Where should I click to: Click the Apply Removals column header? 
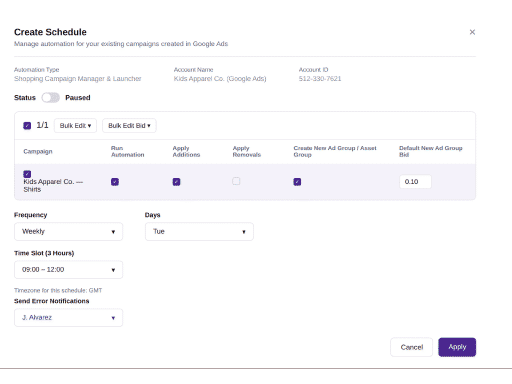pyautogui.click(x=247, y=151)
